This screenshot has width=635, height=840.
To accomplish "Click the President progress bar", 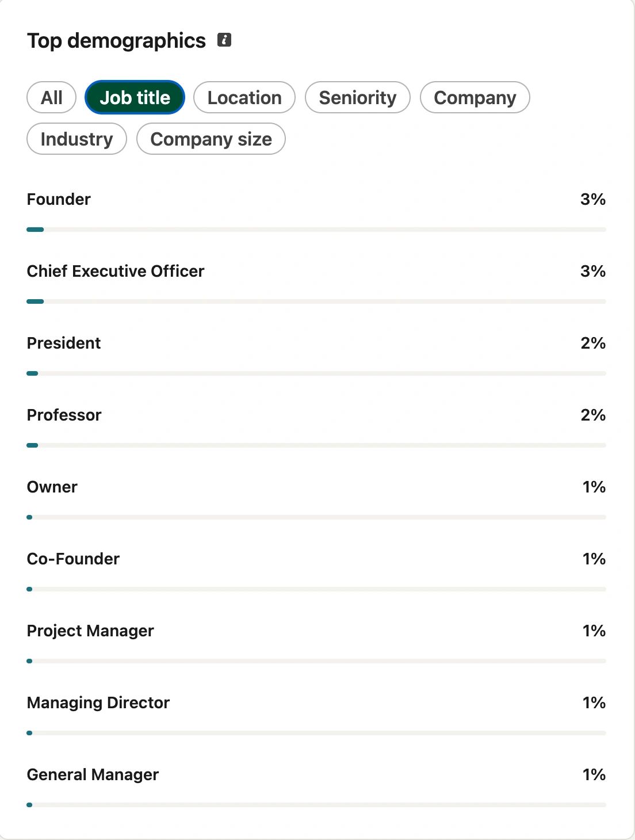I will point(316,373).
